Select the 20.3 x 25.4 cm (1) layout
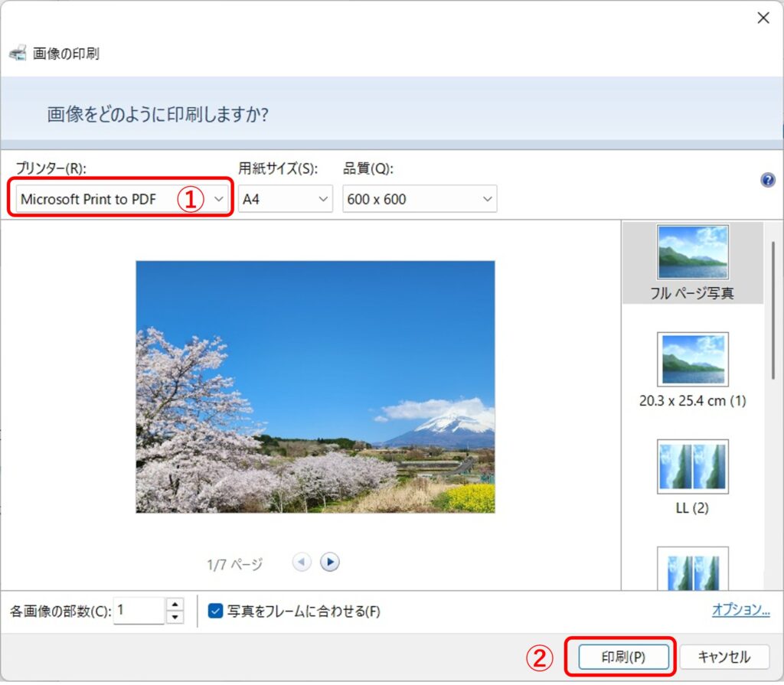Image resolution: width=784 pixels, height=685 pixels. (692, 370)
